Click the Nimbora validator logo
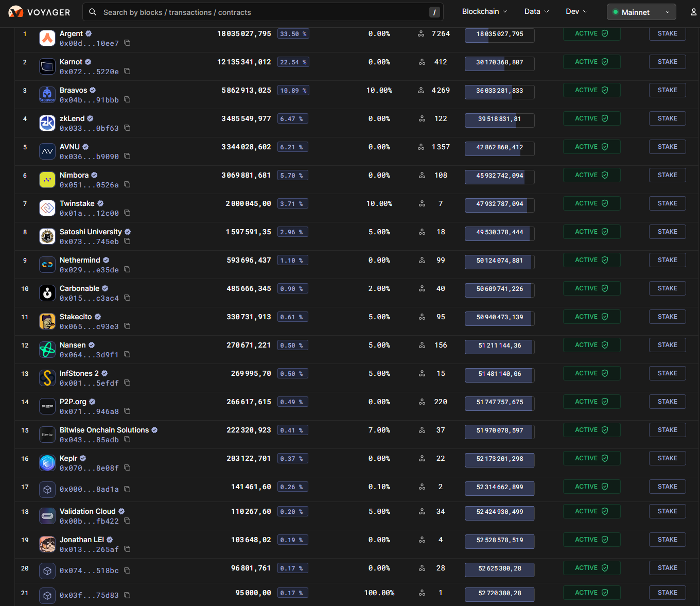This screenshot has height=606, width=700. (47, 180)
